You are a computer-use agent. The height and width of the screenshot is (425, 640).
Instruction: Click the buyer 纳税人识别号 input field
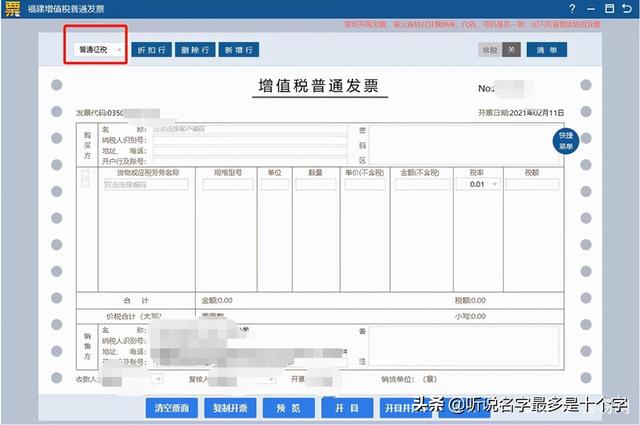(x=250, y=140)
